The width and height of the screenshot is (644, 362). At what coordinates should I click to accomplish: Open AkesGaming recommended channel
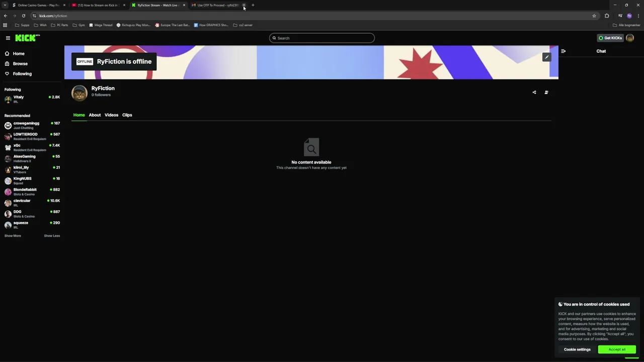(x=32, y=158)
